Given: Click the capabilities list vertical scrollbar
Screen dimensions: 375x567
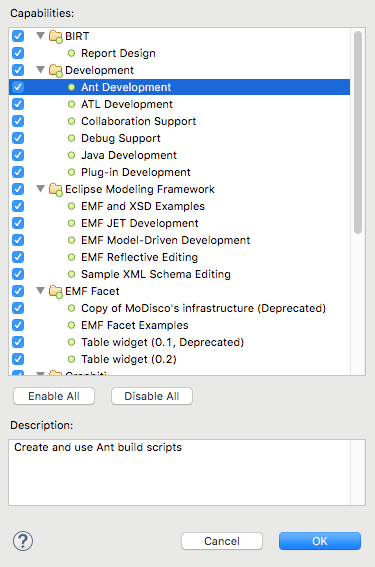Looking at the screenshot, I should tap(358, 132).
